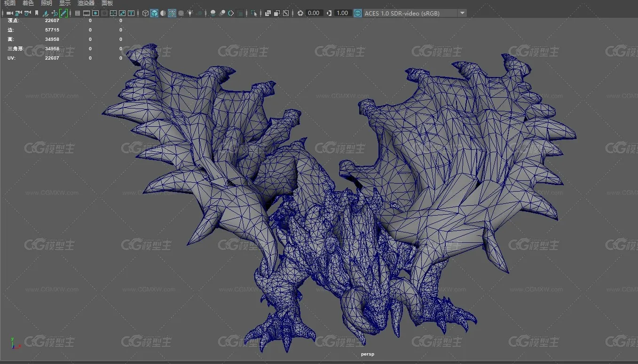Image resolution: width=638 pixels, height=364 pixels.
Task: Toggle the Field Chart display
Action: point(113,13)
